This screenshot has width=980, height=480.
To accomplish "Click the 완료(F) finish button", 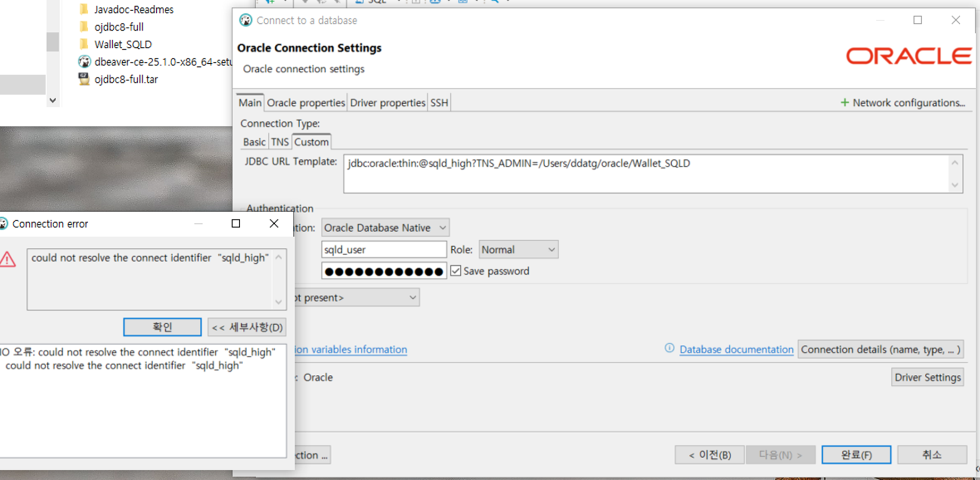I will click(856, 455).
